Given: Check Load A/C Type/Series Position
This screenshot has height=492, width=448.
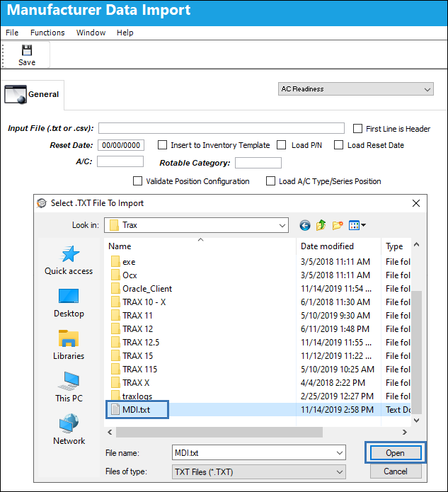Looking at the screenshot, I should point(270,181).
